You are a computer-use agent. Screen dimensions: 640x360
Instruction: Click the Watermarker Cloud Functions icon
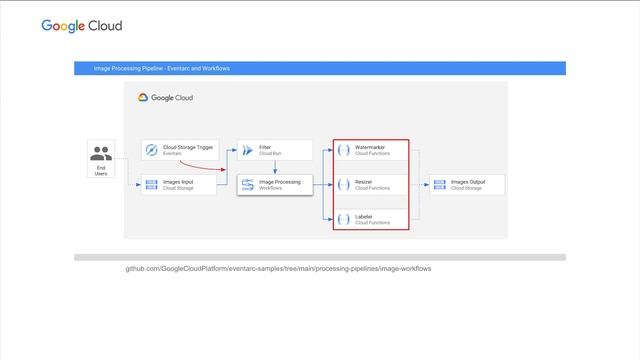pos(344,150)
